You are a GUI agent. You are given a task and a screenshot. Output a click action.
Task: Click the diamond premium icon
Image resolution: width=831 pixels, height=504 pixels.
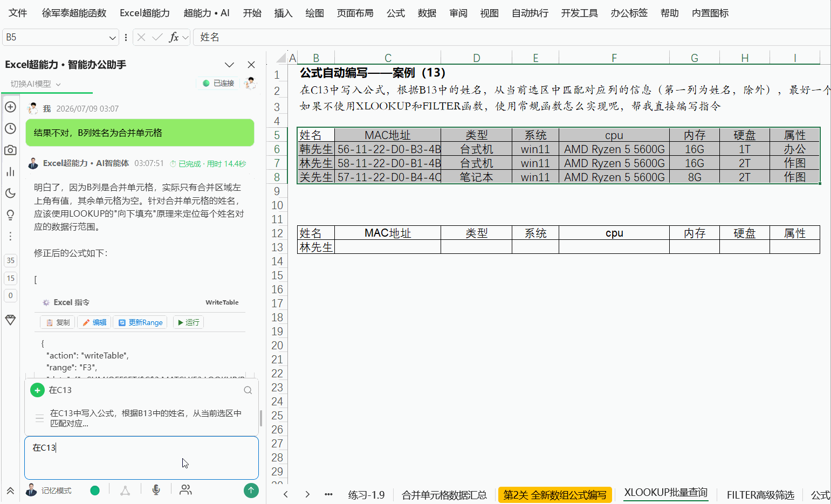(x=10, y=320)
